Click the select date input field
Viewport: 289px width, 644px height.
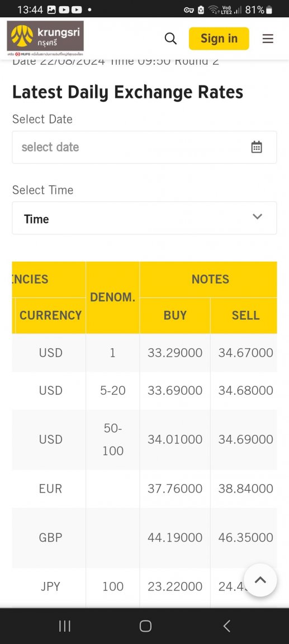click(144, 147)
